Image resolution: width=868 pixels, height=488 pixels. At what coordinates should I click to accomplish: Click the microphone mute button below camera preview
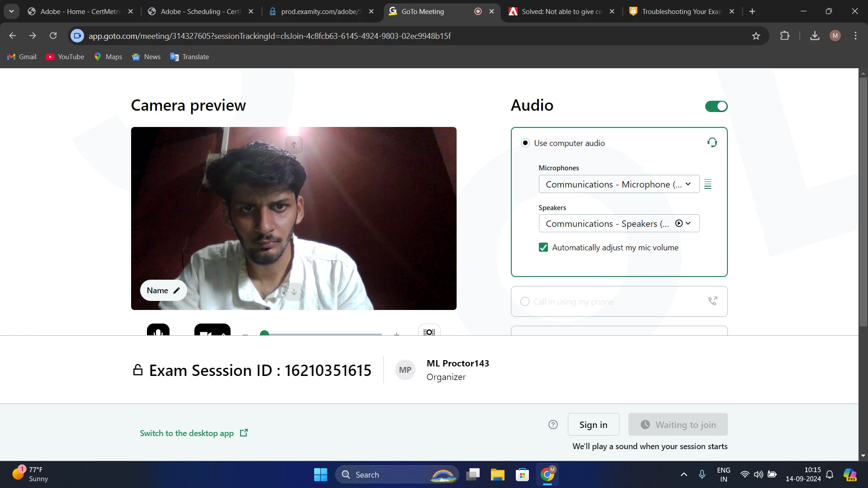(158, 331)
